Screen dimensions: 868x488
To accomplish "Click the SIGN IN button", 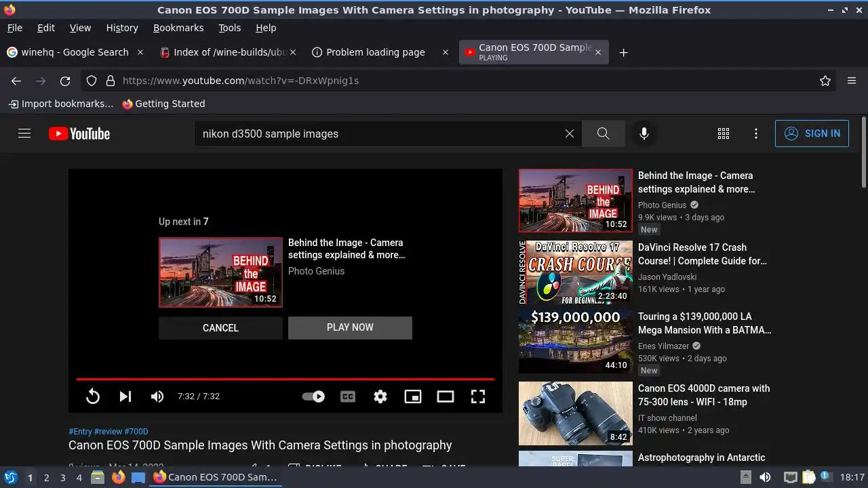I will coord(812,134).
